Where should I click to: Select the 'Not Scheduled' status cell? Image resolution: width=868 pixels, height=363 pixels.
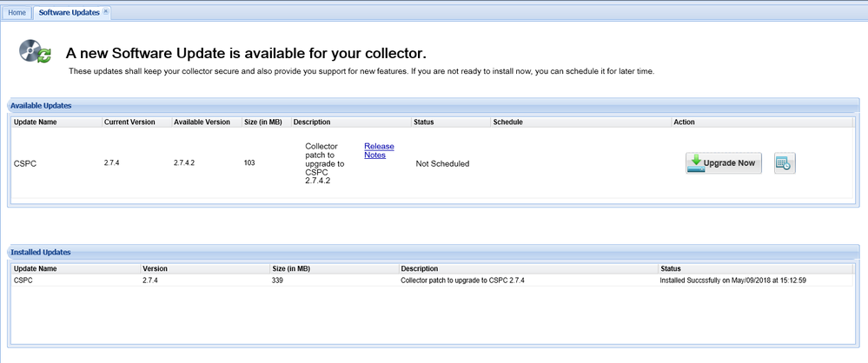coord(442,164)
